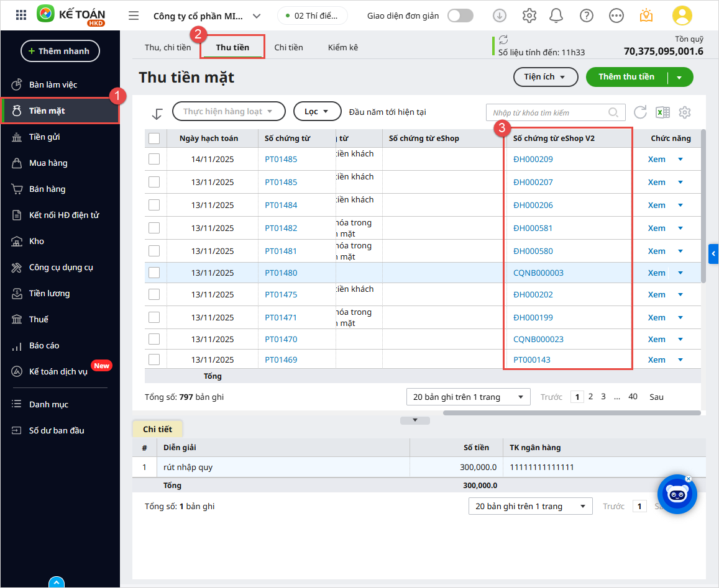The image size is (719, 588).
Task: Open the 20 bản ghi trên 1 trang dropdown above Chi tiết
Action: pos(468,397)
